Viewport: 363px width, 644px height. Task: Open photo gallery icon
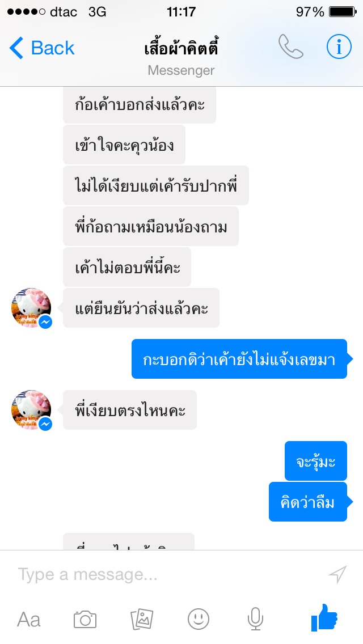[142, 619]
